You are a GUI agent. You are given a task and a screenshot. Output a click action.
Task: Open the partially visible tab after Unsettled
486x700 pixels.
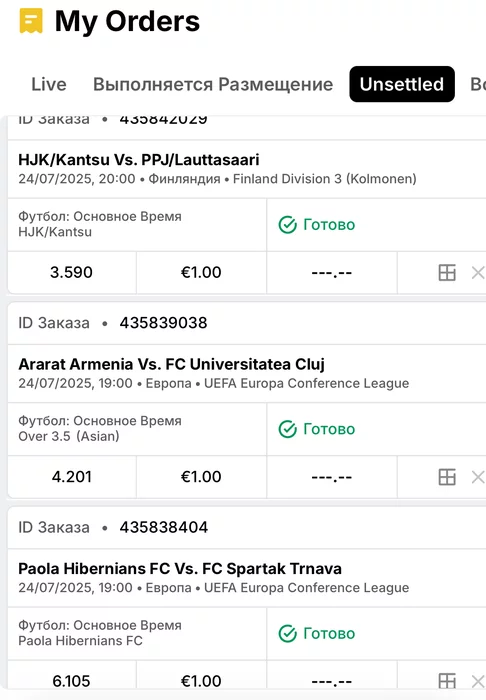pyautogui.click(x=478, y=84)
